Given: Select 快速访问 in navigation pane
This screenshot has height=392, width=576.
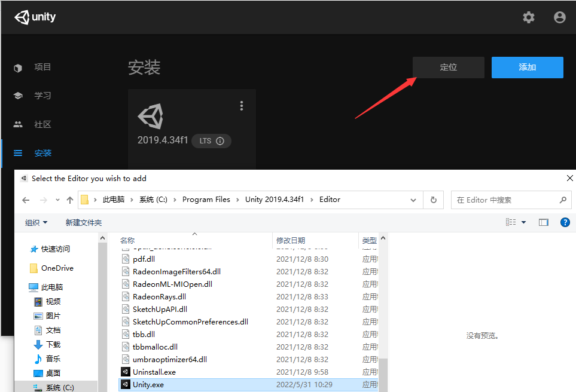Looking at the screenshot, I should point(55,249).
